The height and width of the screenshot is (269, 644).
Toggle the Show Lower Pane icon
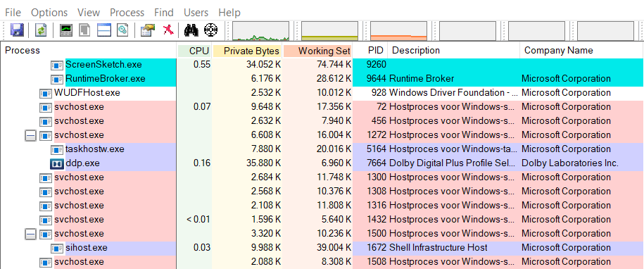pos(104,30)
